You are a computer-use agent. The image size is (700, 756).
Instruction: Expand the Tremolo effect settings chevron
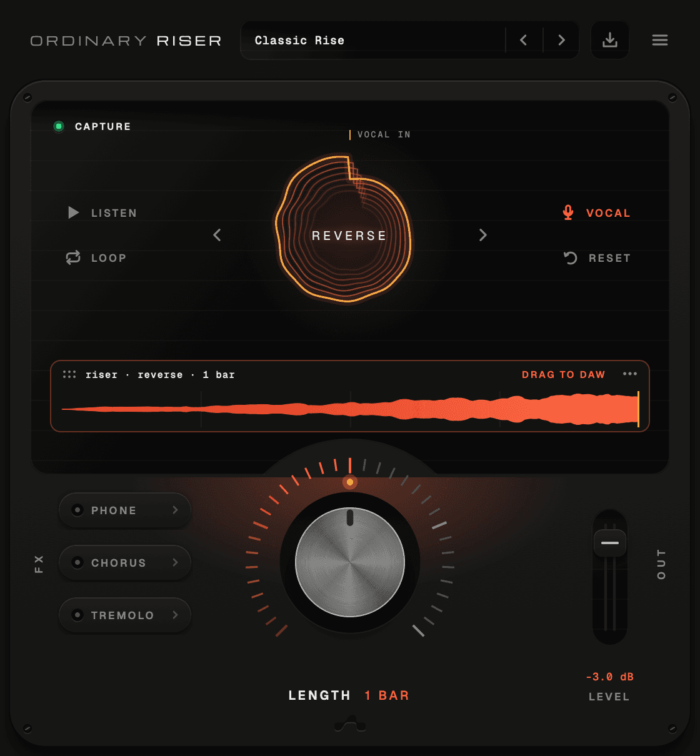[x=175, y=615]
